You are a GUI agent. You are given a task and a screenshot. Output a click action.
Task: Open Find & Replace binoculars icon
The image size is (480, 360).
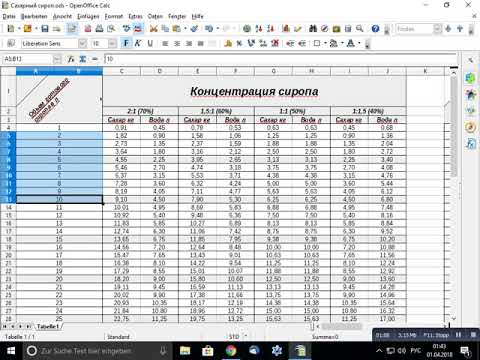(313, 29)
